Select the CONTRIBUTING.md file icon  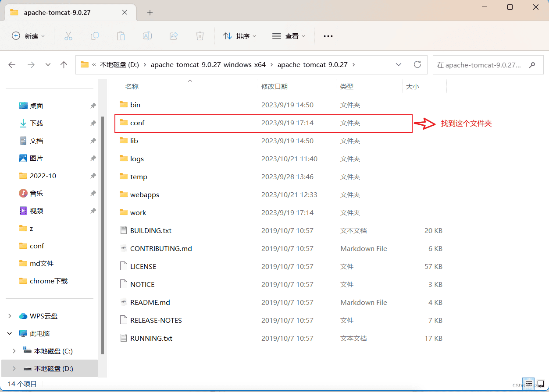[123, 248]
